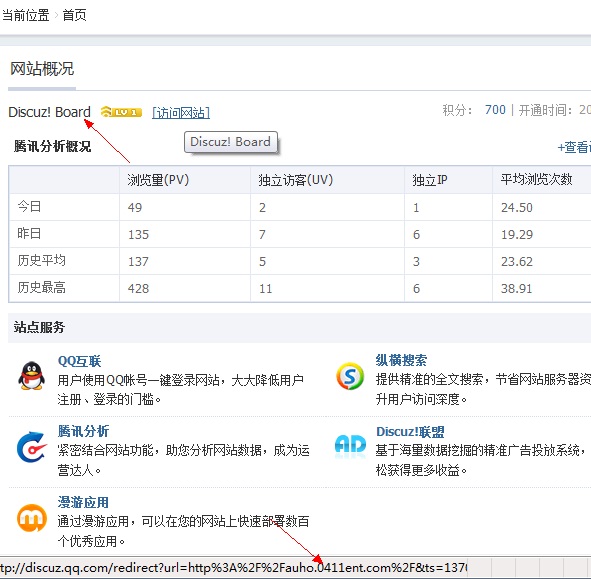The width and height of the screenshot is (591, 579).
Task: Open the 纵横搜索 service link
Action: click(401, 360)
